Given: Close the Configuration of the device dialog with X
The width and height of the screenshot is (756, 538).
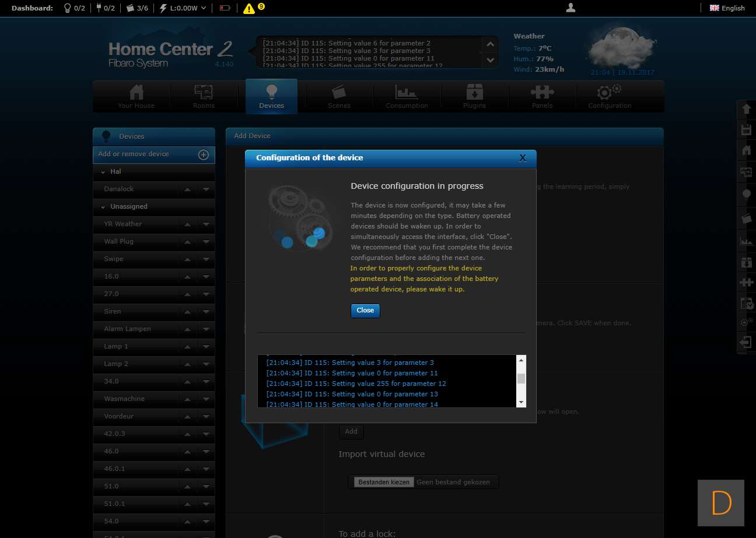Looking at the screenshot, I should [x=523, y=158].
